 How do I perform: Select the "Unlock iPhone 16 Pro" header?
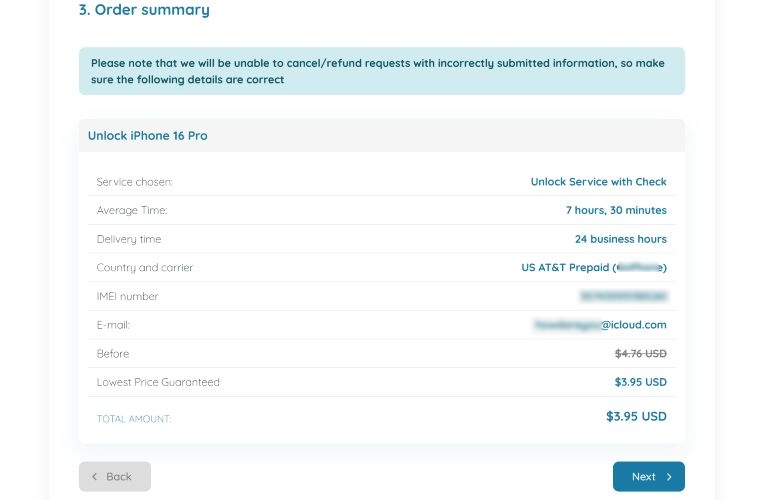coord(148,136)
